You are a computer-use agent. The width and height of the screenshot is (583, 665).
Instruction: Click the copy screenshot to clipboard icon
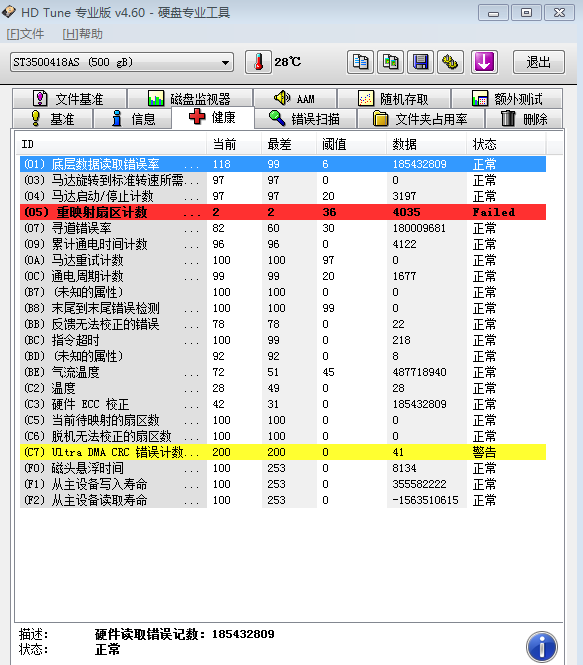391,62
